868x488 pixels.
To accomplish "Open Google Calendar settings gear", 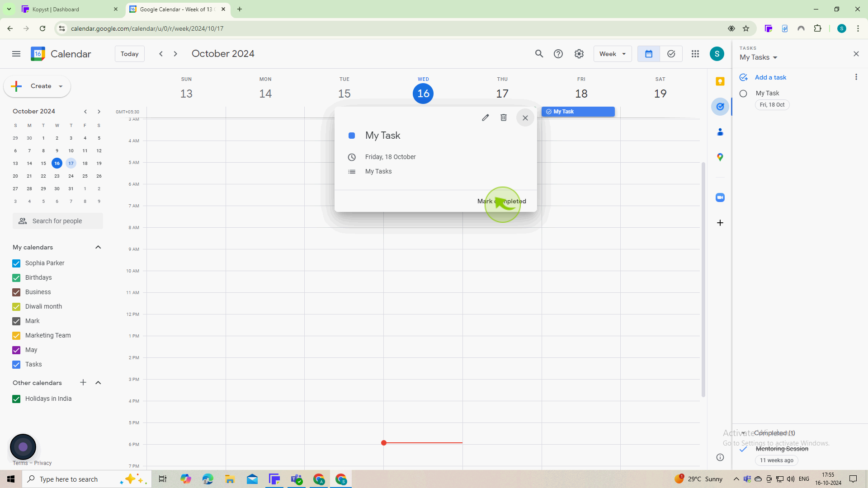I will (x=579, y=54).
